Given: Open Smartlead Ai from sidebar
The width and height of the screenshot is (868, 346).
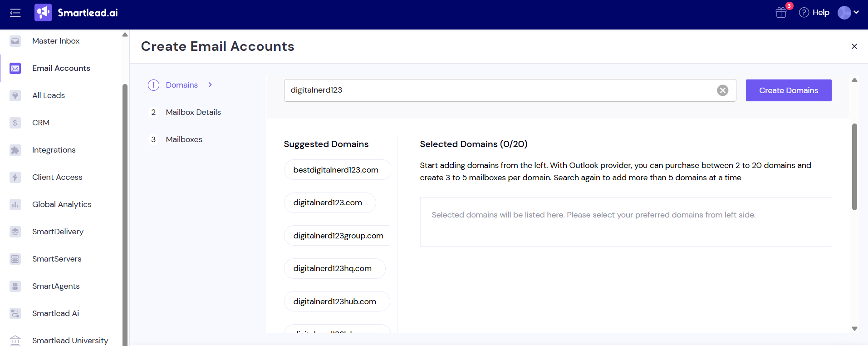Looking at the screenshot, I should coord(55,313).
